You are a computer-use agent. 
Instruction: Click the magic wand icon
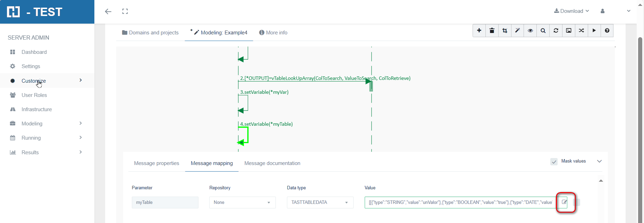click(517, 31)
